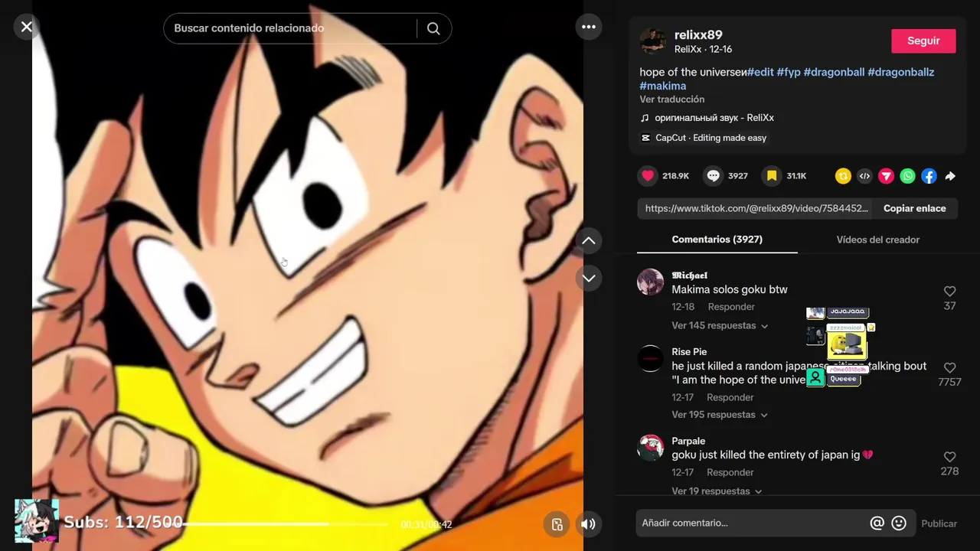Mute the video with speaker icon

pyautogui.click(x=588, y=524)
